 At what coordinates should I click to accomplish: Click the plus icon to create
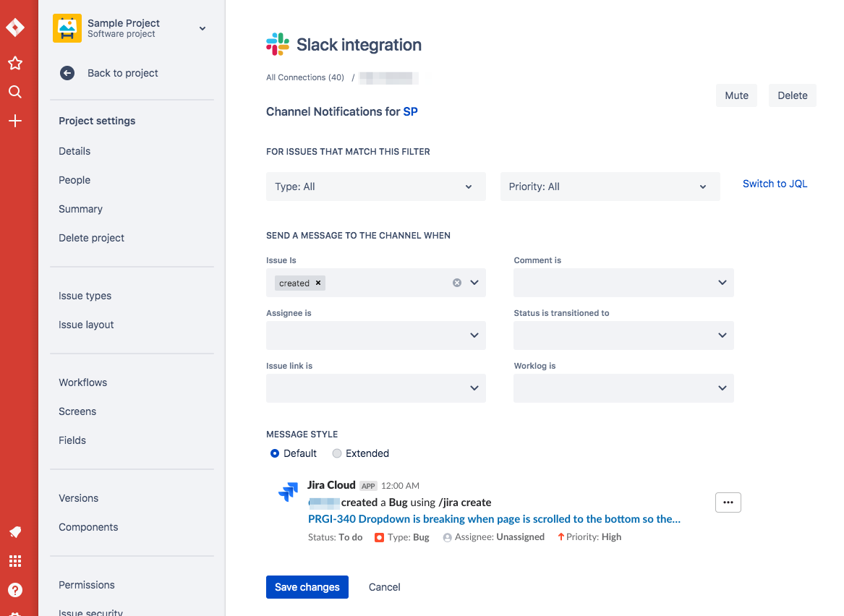tap(15, 121)
